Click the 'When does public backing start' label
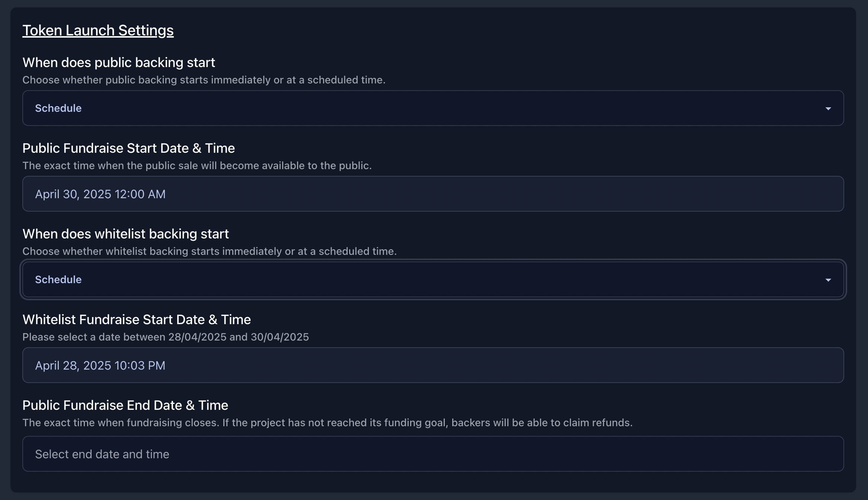Screen dimensions: 868x500 [119, 62]
